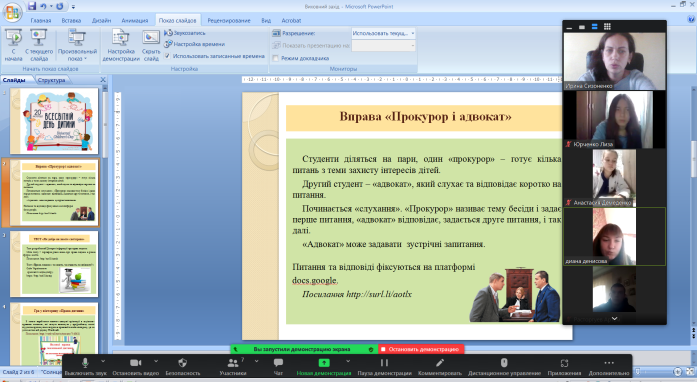The image size is (697, 382).
Task: Open the Рецензирование ribbon tab
Action: pyautogui.click(x=229, y=20)
